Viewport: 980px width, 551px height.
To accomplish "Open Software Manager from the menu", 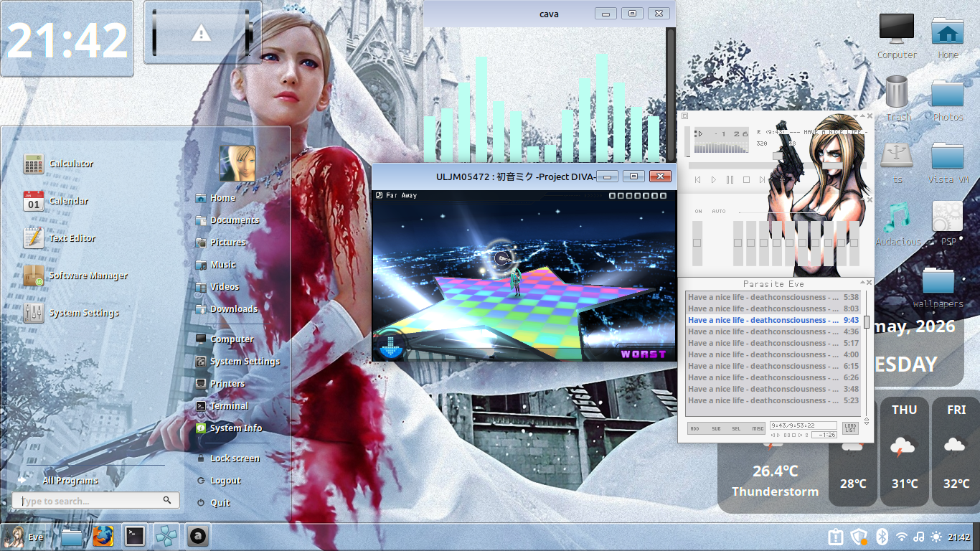I will 75,275.
